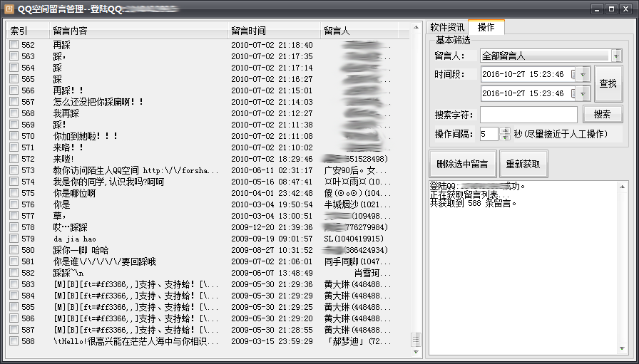Click the app icon in title bar
This screenshot has width=639, height=364.
pyautogui.click(x=9, y=9)
